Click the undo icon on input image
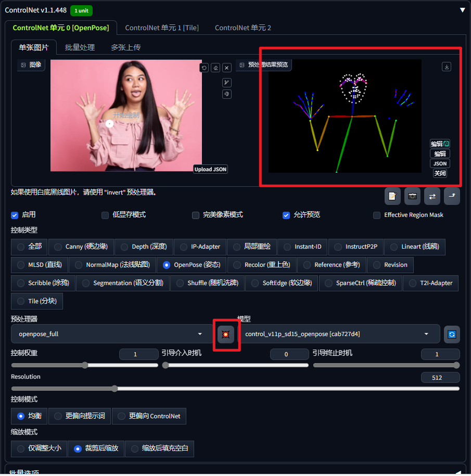 (204, 68)
